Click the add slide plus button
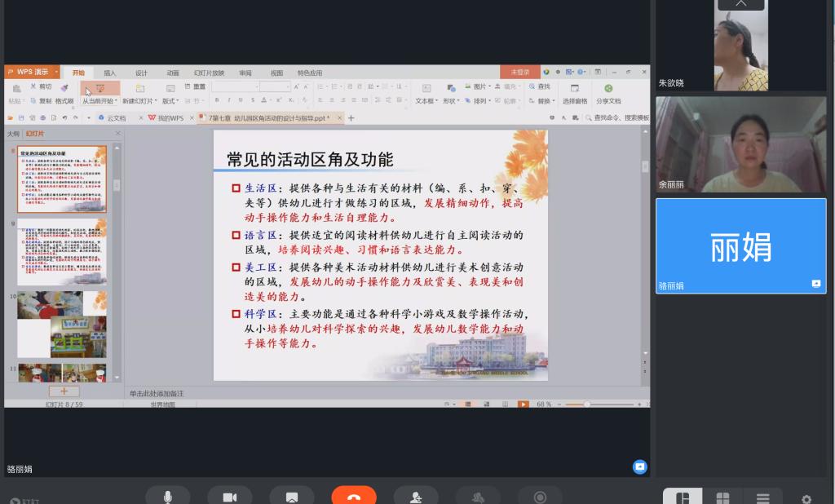This screenshot has height=504, width=835. (64, 391)
